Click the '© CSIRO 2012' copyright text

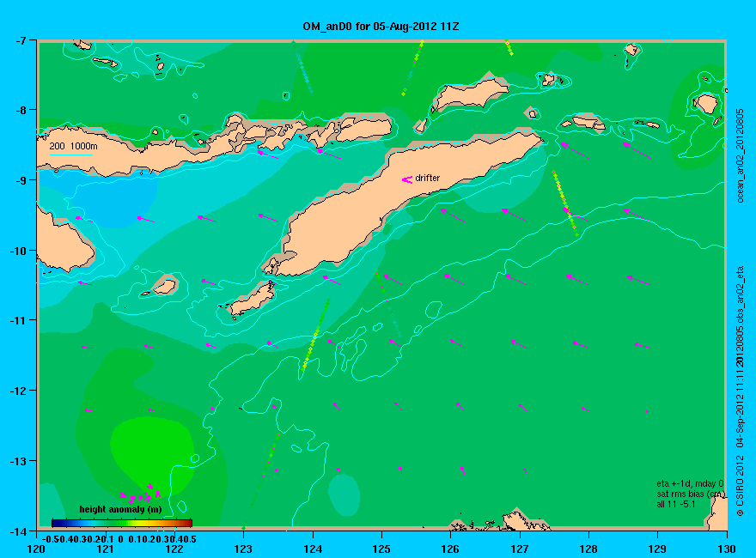click(x=740, y=486)
